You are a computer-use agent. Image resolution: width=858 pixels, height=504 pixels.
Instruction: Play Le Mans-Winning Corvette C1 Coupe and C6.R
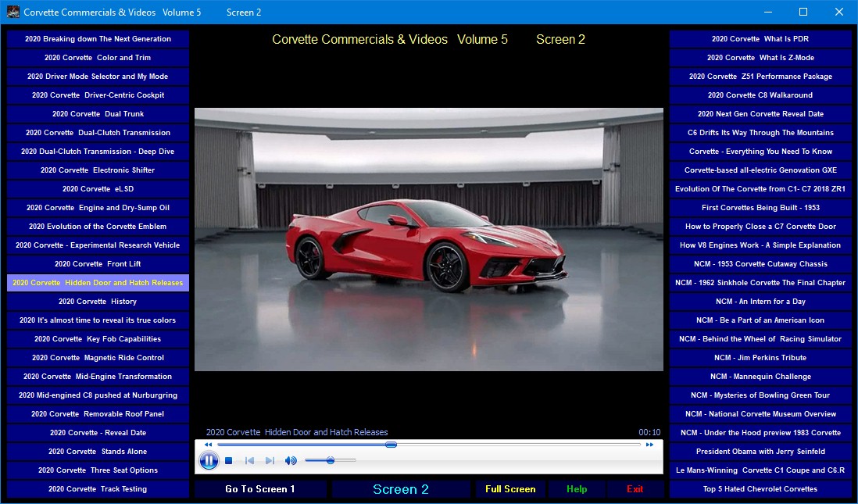point(760,470)
